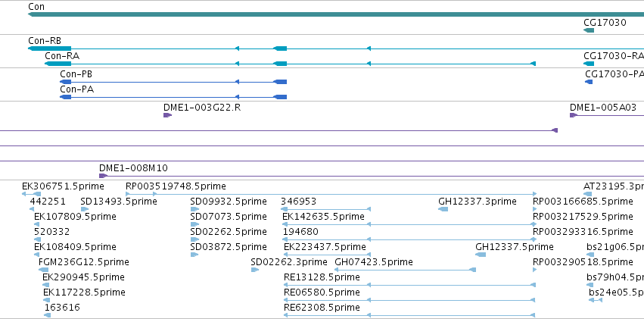Click the Con-PB protein label

point(76,74)
